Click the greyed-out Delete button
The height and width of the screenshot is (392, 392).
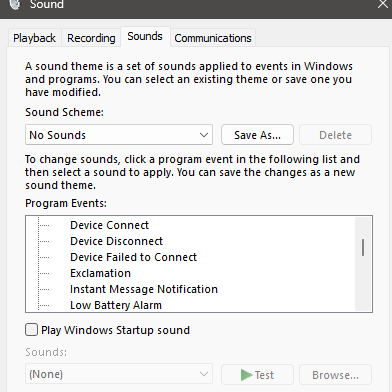335,135
